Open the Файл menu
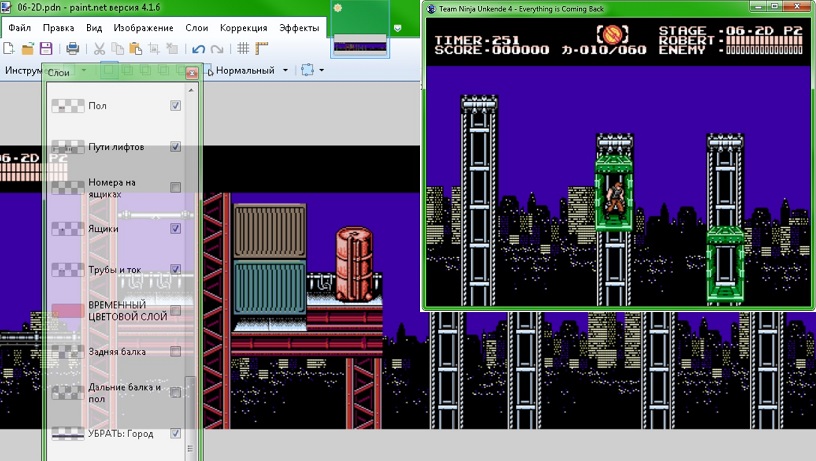The height and width of the screenshot is (461, 816). [19, 28]
